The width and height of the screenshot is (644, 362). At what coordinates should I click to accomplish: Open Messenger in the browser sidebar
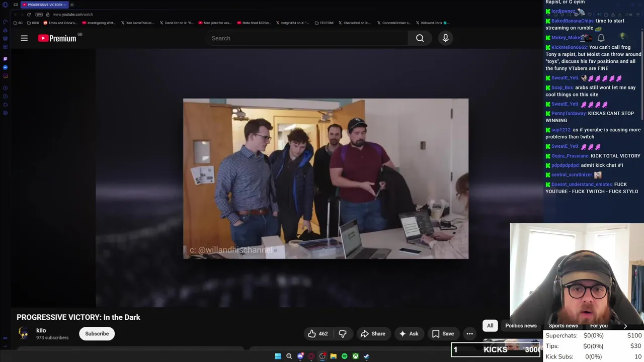(5, 67)
